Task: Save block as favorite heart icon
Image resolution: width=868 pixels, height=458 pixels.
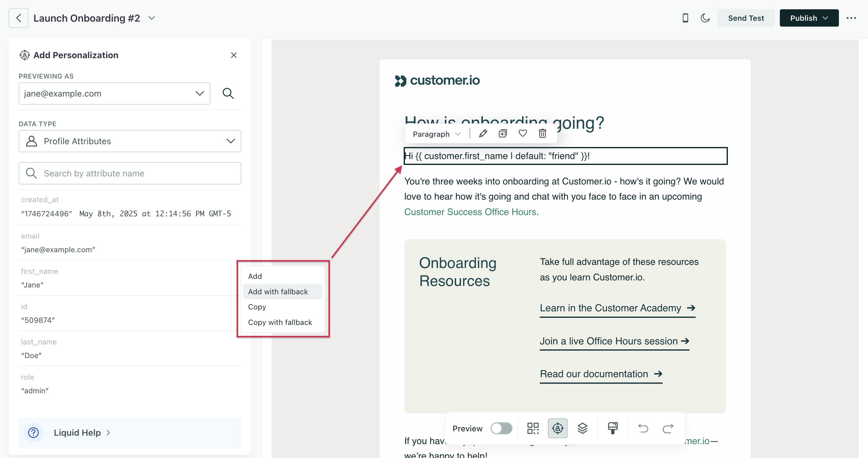Action: [x=522, y=133]
